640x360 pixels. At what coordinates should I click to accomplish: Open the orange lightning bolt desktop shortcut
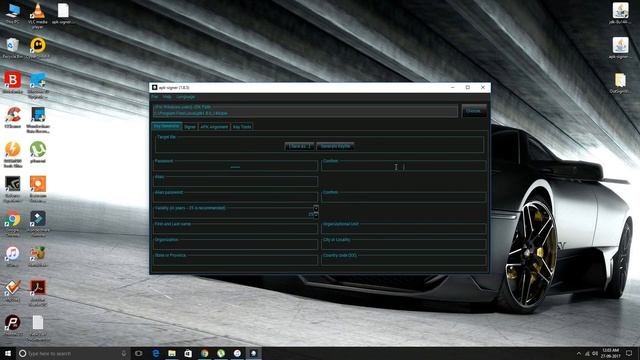tap(13, 154)
